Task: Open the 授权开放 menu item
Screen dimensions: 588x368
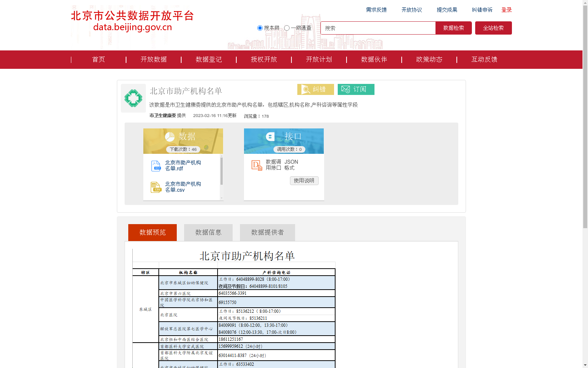Action: click(264, 60)
